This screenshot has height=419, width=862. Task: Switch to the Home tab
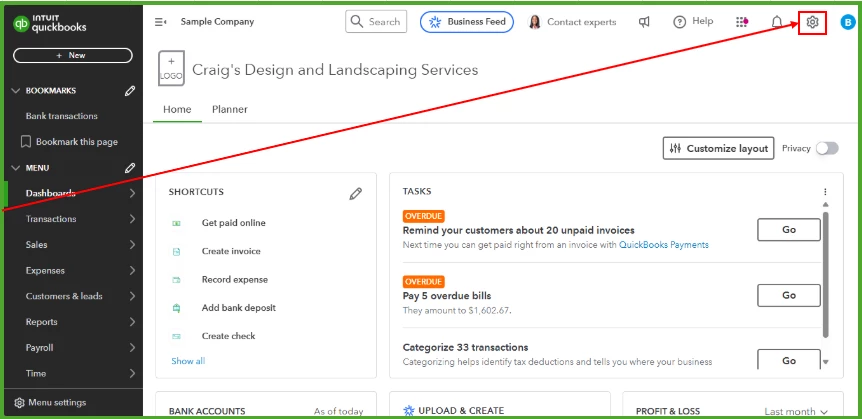(177, 109)
